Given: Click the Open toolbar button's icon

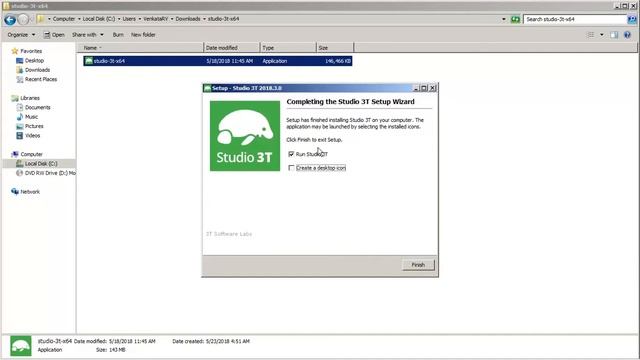Looking at the screenshot, I should pos(47,35).
